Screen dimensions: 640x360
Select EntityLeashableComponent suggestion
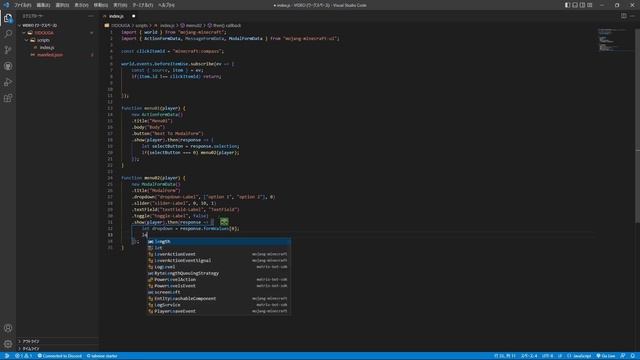pyautogui.click(x=219, y=298)
